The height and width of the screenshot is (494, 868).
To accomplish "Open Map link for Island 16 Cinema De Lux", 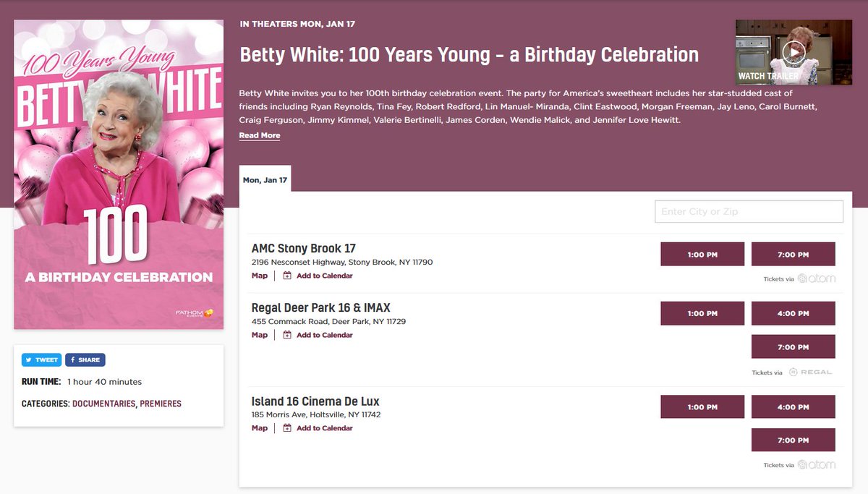I will (260, 428).
